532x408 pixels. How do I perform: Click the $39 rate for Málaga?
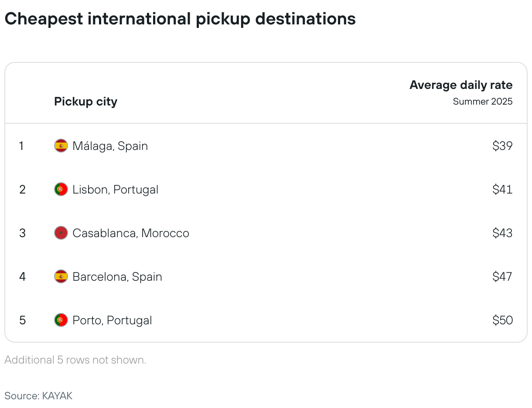[502, 146]
